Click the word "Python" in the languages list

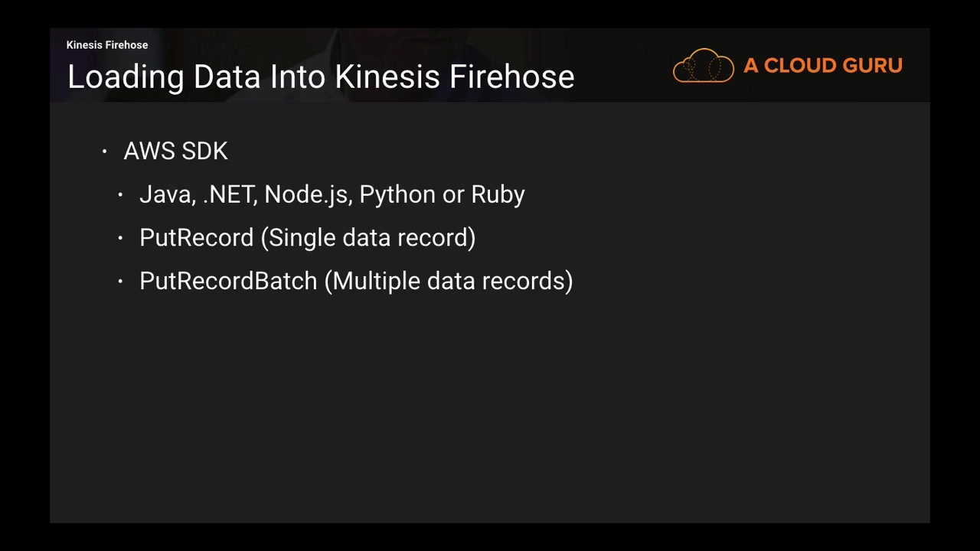coord(397,194)
